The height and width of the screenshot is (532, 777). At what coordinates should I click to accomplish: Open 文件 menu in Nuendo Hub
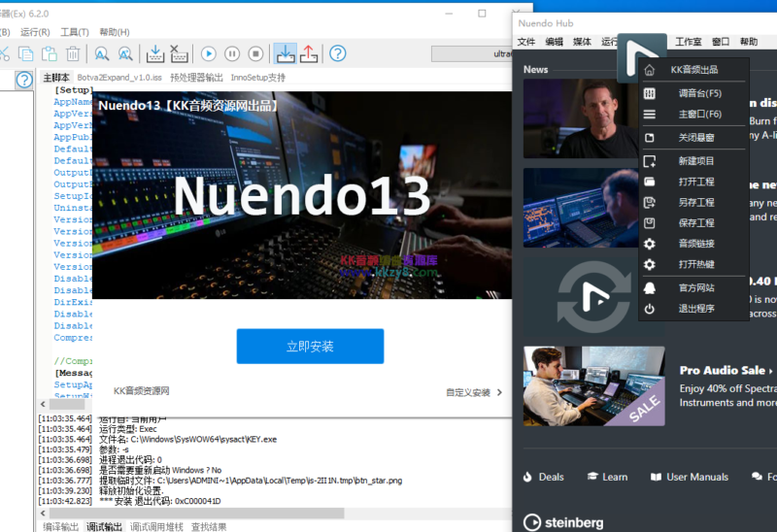(526, 42)
